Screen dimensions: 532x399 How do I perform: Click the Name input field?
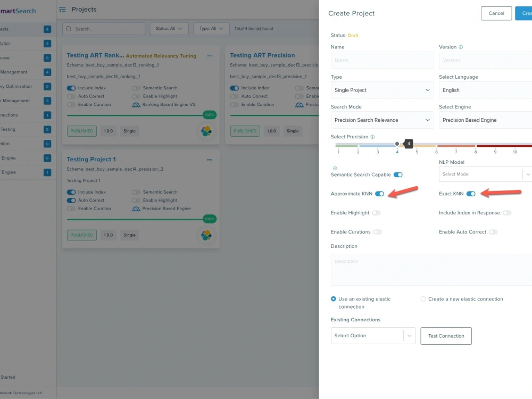382,61
